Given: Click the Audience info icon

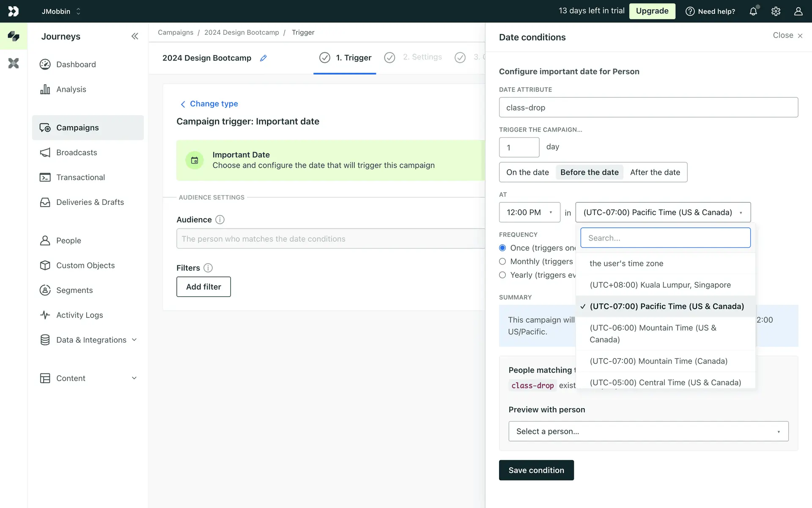Looking at the screenshot, I should tap(219, 220).
